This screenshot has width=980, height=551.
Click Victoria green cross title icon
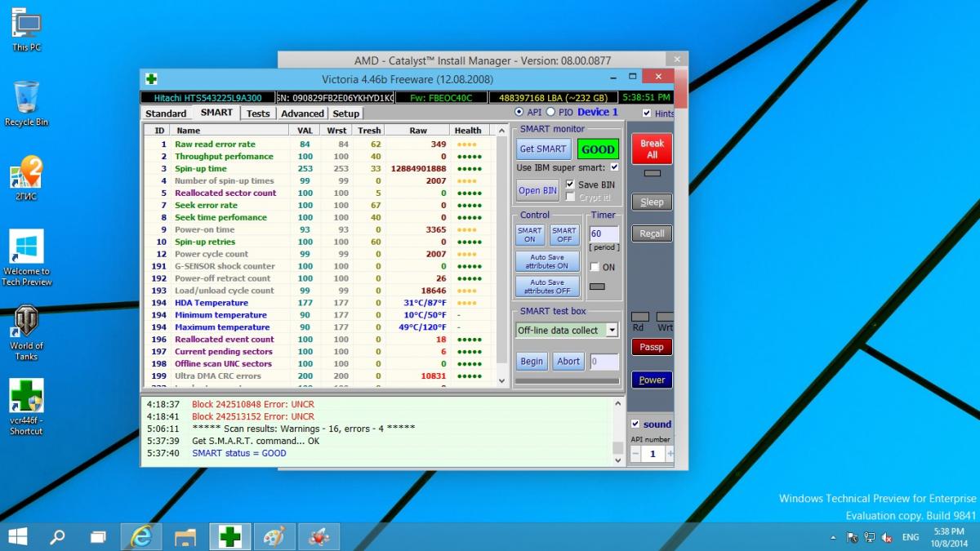[x=151, y=78]
